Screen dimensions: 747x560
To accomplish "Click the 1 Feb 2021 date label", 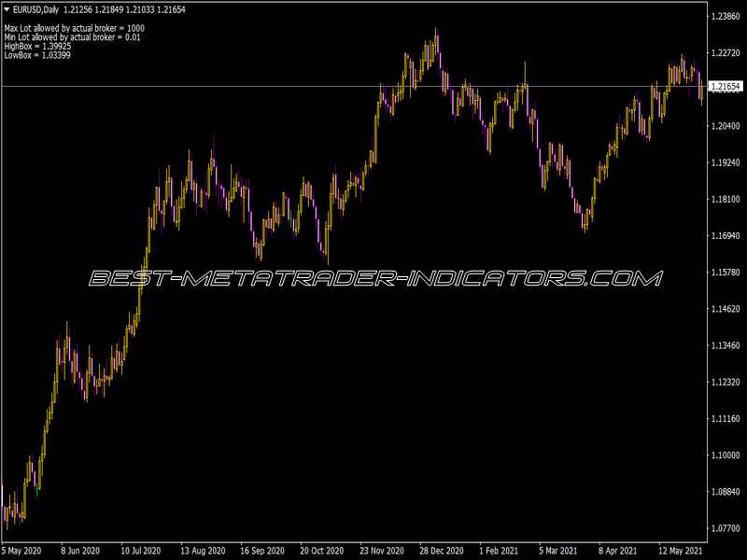I will pos(499,551).
